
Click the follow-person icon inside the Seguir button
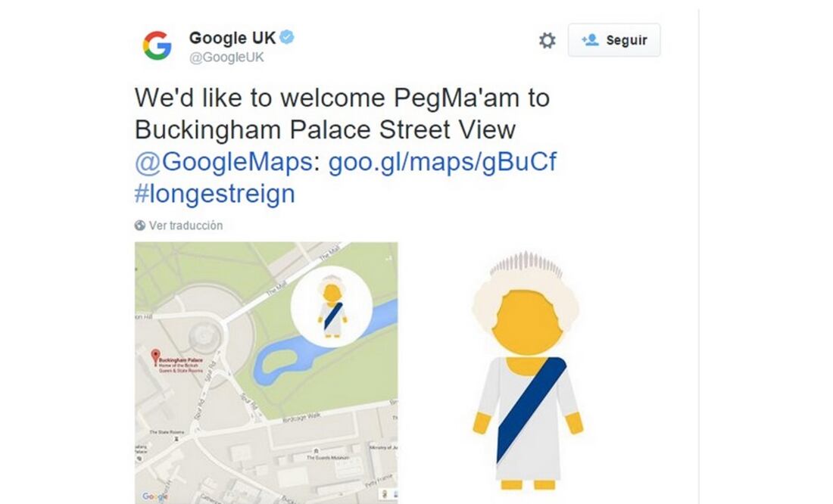point(592,41)
